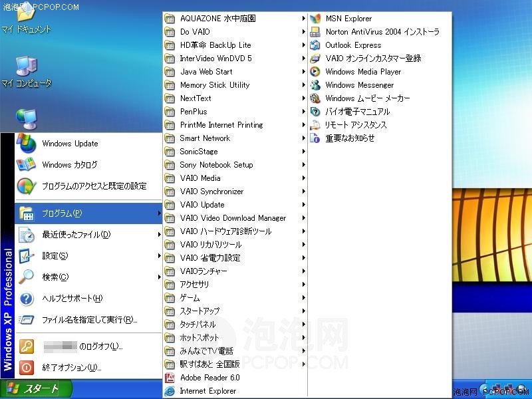Click the ファイル名を指定して実行 run icon

(x=27, y=320)
